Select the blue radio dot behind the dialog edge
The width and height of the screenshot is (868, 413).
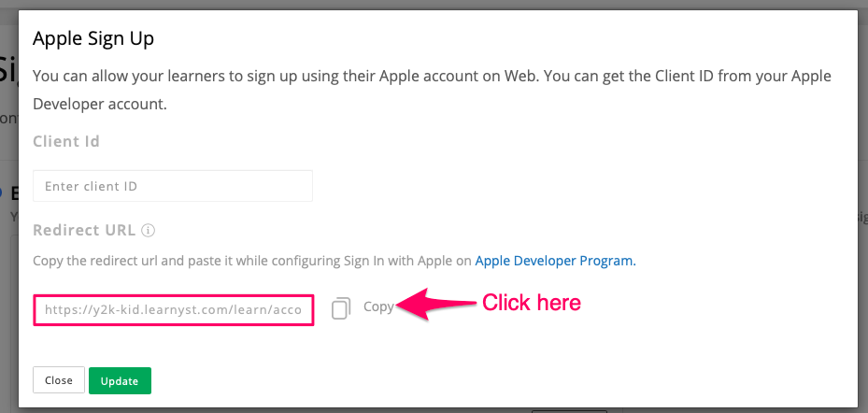tap(2, 192)
